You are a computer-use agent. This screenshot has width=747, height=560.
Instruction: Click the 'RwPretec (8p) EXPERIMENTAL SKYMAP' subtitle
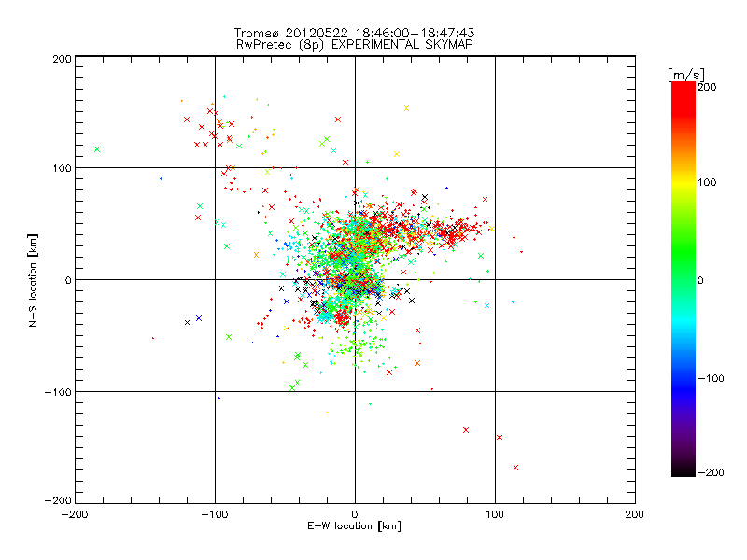(x=354, y=44)
